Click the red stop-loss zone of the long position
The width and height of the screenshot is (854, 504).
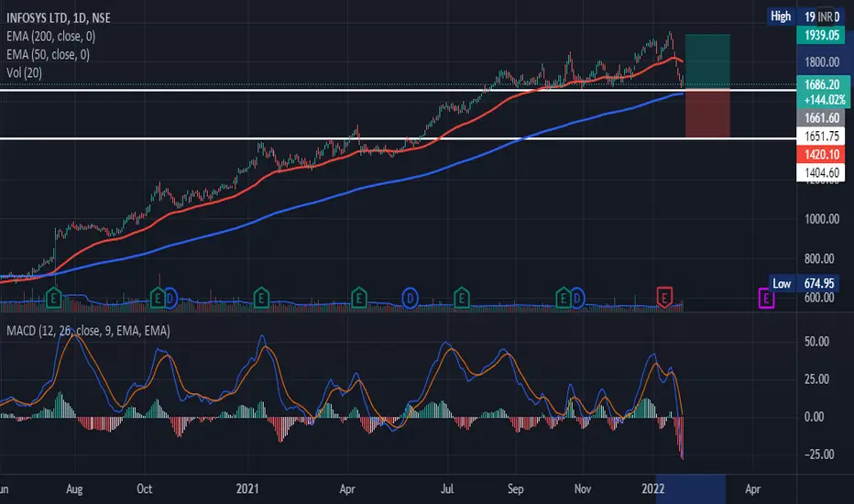(707, 114)
